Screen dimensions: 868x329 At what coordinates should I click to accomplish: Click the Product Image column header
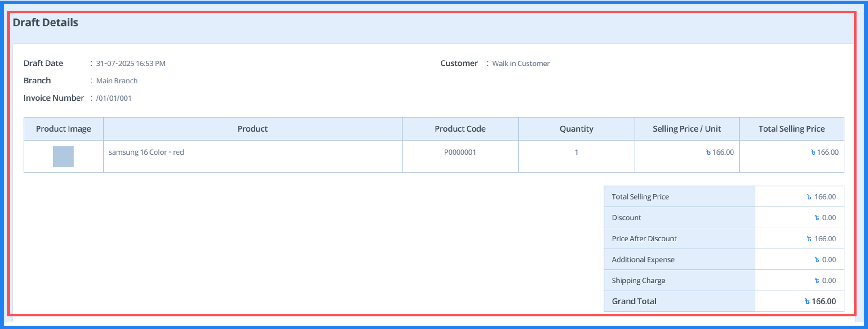(63, 128)
